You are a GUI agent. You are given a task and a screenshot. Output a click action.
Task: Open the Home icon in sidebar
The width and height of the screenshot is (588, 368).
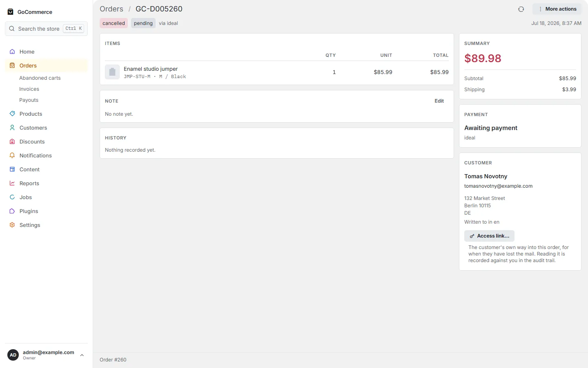pos(12,52)
